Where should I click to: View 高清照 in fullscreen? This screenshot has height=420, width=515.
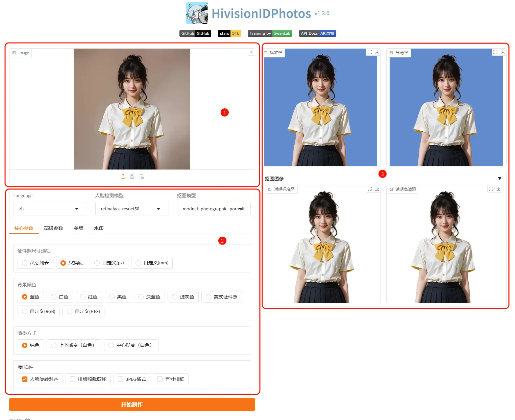tap(495, 52)
